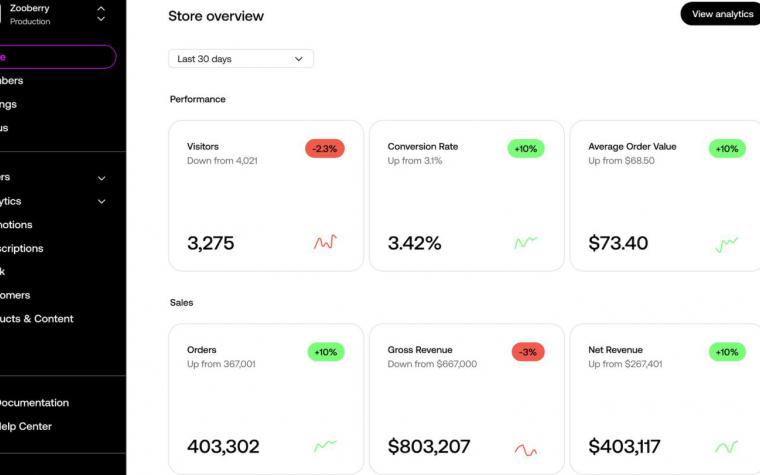Click the +10% badge on Conversion Rate card
The image size is (760, 475).
[x=526, y=148]
